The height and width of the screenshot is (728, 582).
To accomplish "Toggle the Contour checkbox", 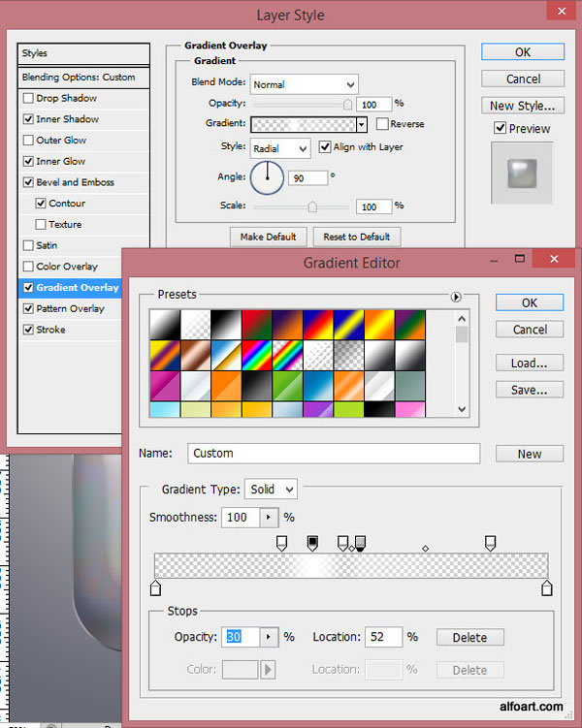I will coord(41,203).
